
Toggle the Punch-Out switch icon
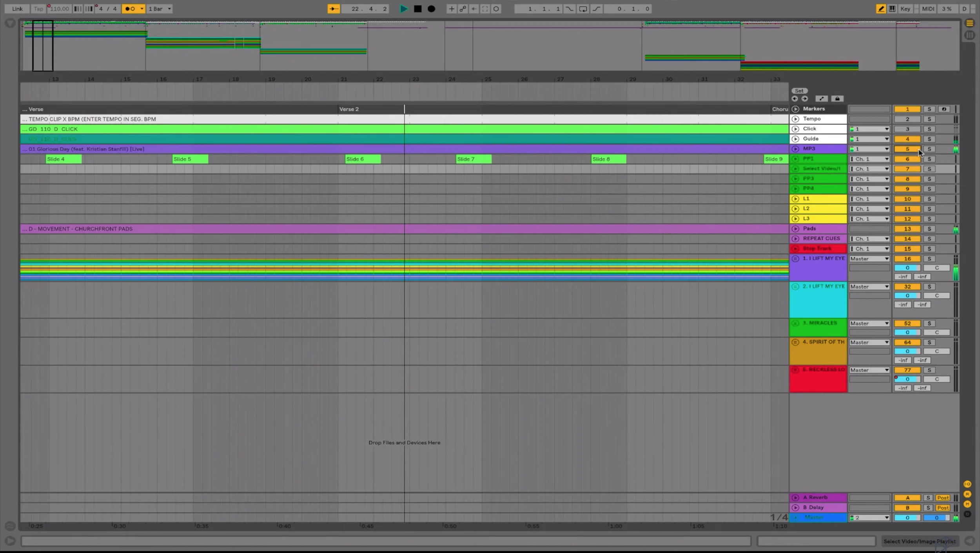click(x=596, y=9)
